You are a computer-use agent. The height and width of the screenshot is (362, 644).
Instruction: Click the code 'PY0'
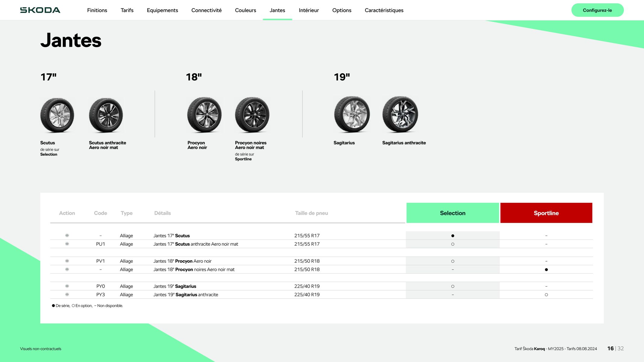tap(101, 286)
